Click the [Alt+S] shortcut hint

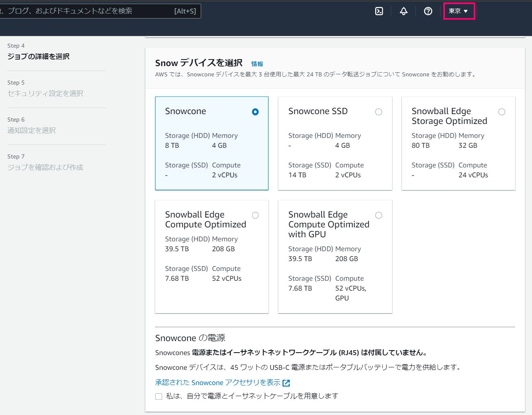pyautogui.click(x=185, y=11)
